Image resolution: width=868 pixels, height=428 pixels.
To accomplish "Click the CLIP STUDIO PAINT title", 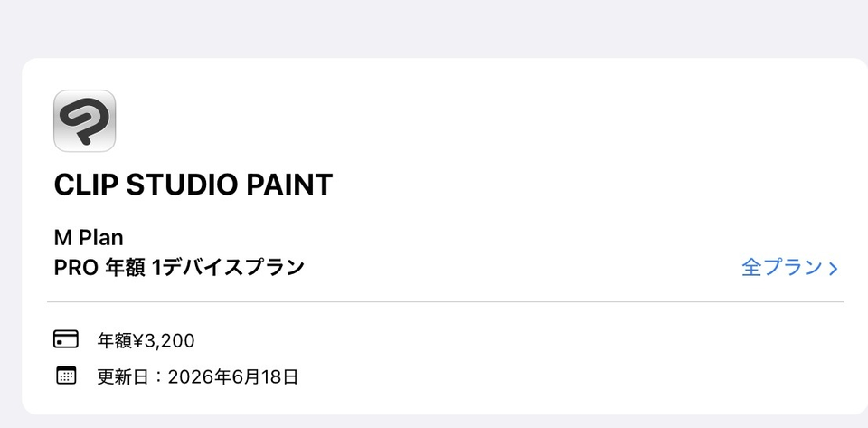I will point(193,185).
